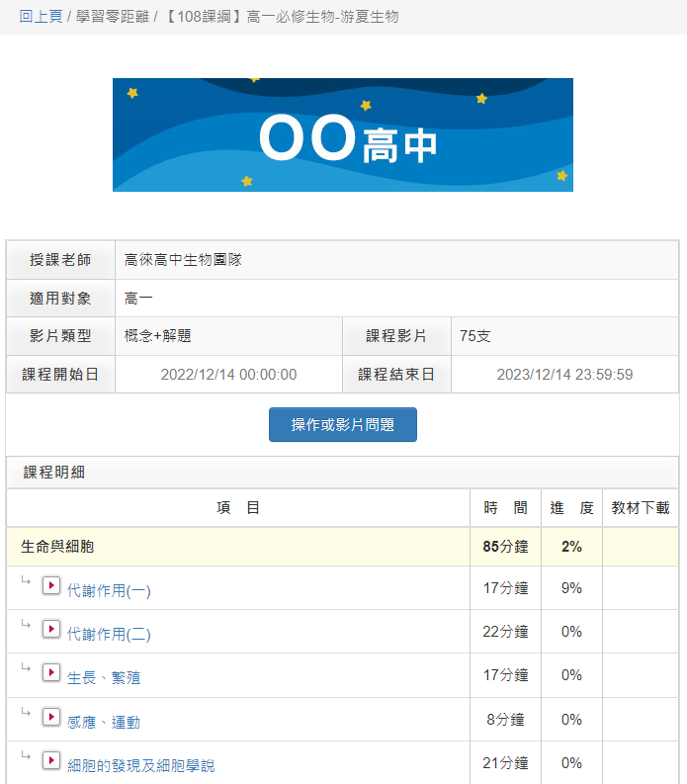
Task: Click the 22分鐘 duration cell
Action: (x=505, y=632)
